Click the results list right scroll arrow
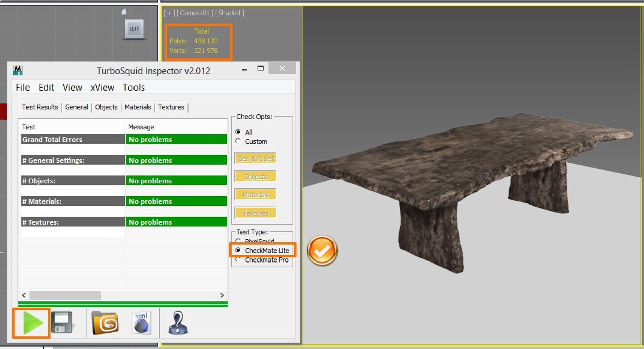 pyautogui.click(x=222, y=295)
